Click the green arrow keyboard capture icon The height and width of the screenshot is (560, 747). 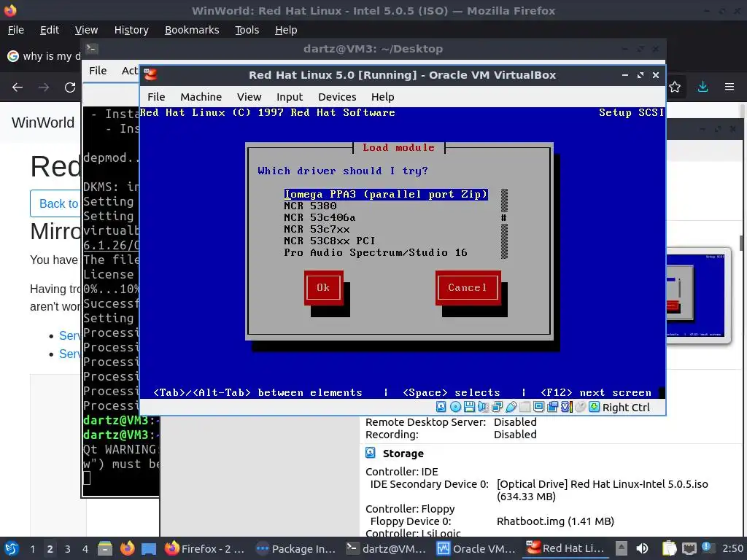pos(594,407)
